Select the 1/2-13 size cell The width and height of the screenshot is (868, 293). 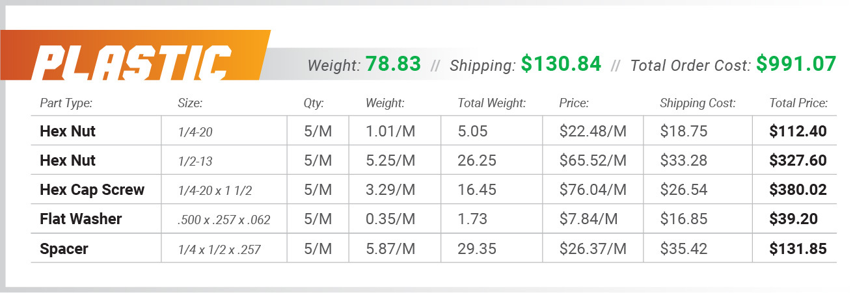pyautogui.click(x=195, y=161)
